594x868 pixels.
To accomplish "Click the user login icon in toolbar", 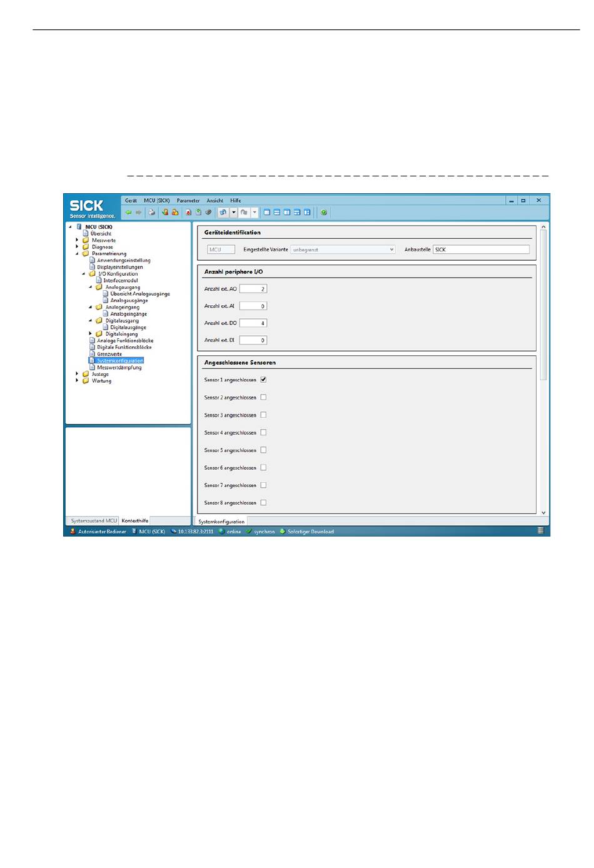I will [165, 213].
